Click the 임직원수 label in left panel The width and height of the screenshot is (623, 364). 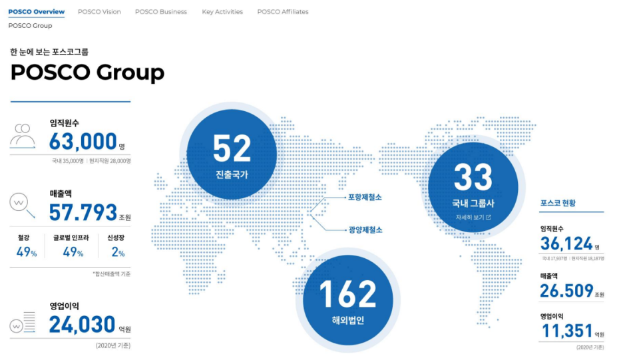[65, 123]
